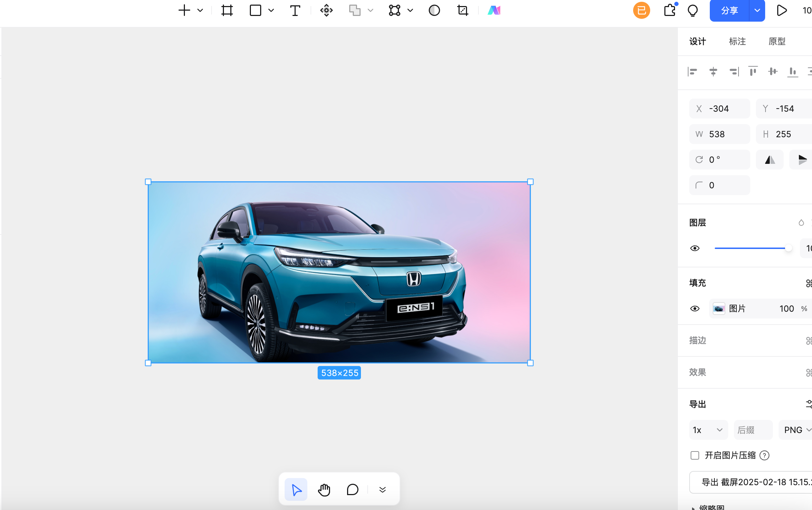Screen dimensions: 812x510
Task: Click the W width field
Action: 719,134
